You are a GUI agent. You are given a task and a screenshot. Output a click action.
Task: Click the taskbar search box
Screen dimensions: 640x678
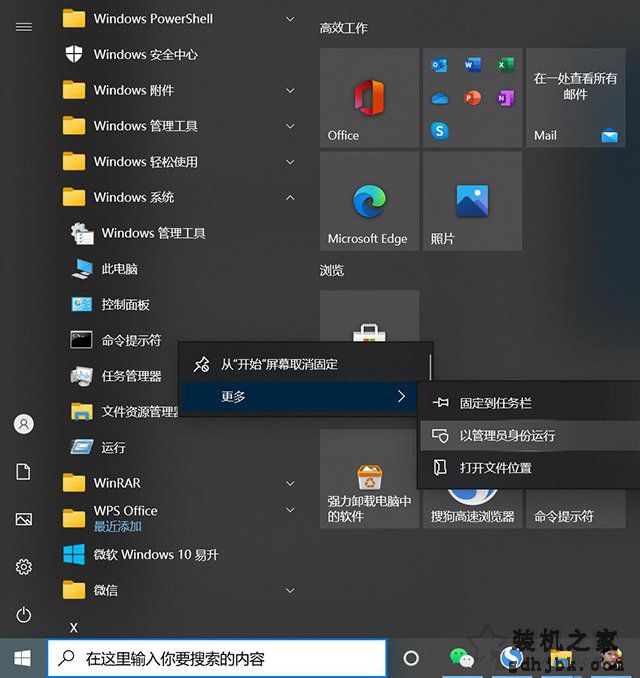click(217, 659)
